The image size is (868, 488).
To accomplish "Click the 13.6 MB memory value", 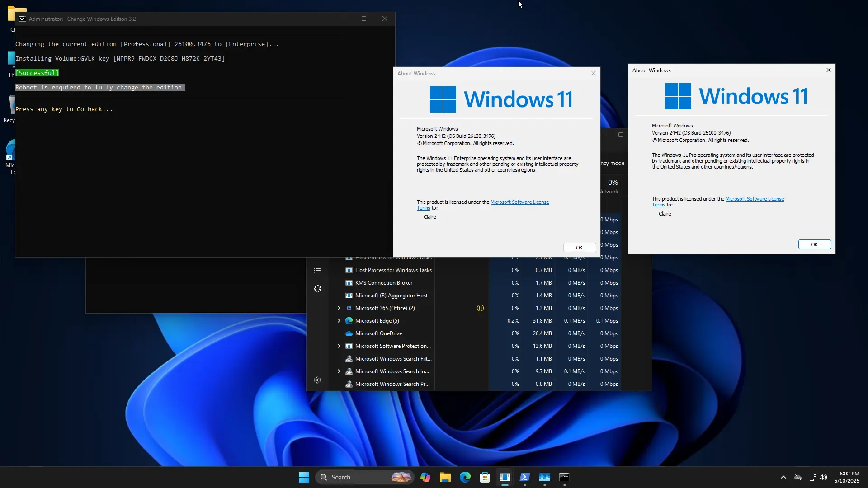I will point(542,346).
